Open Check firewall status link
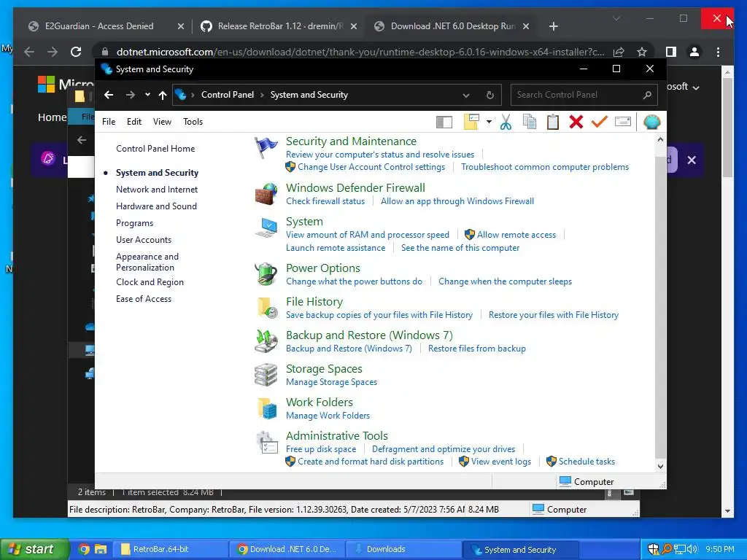747x560 pixels. tap(325, 201)
